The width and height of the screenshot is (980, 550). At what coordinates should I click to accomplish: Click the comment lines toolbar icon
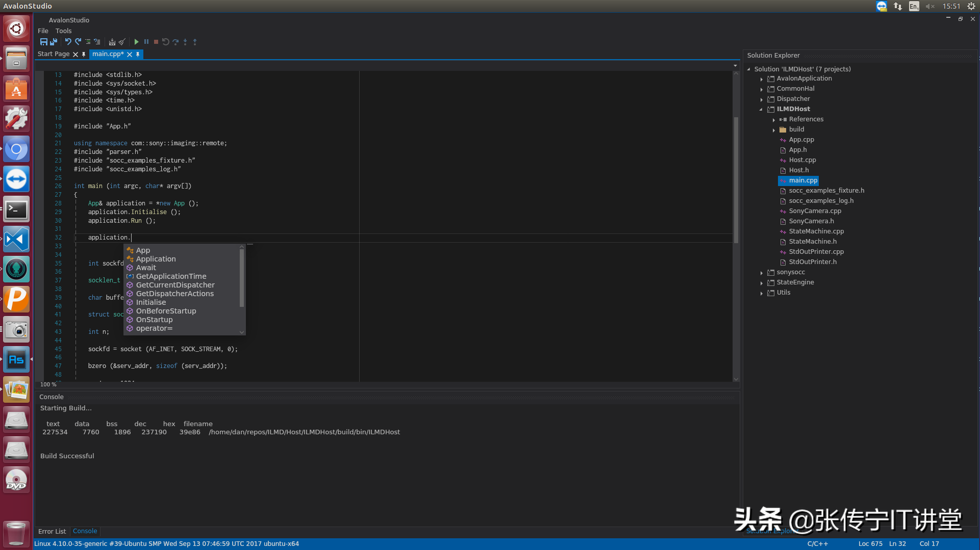click(88, 42)
